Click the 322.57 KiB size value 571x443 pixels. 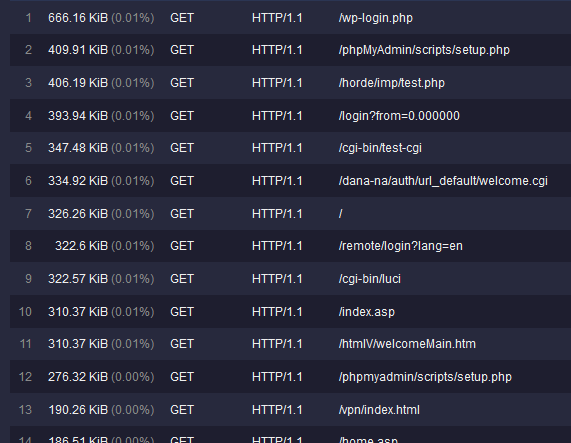point(78,279)
